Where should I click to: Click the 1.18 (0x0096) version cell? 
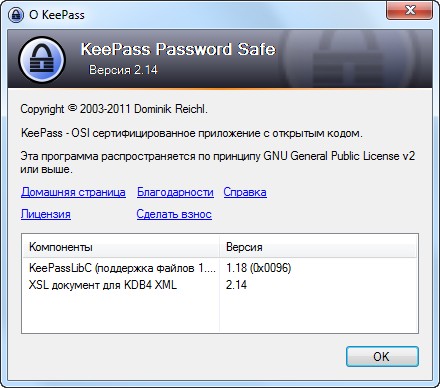tap(259, 268)
